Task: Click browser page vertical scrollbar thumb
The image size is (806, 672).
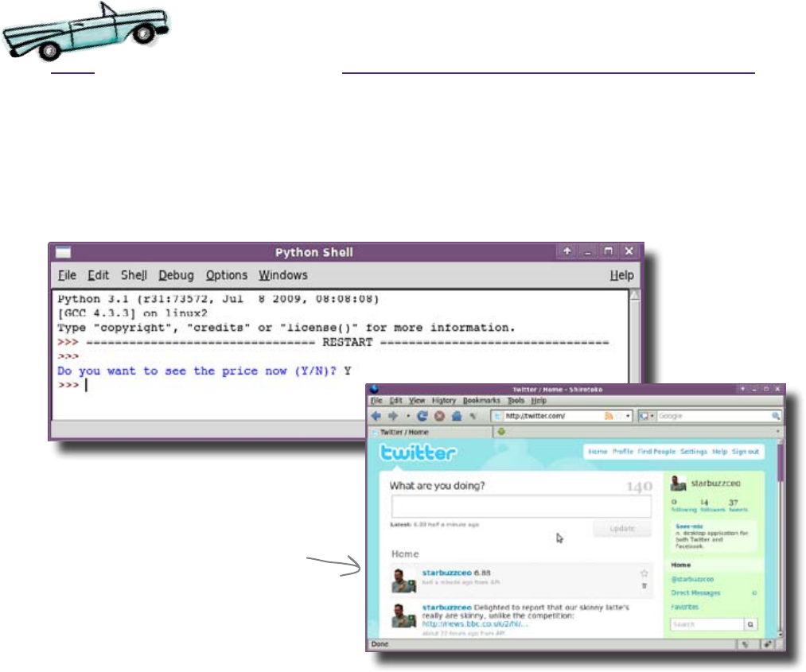Action: click(x=780, y=462)
